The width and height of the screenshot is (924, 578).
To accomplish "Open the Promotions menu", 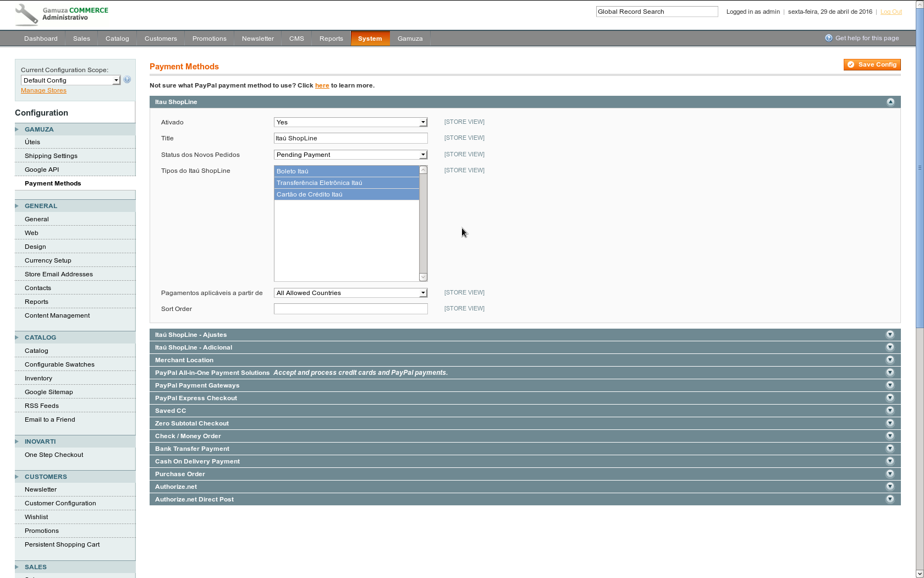I will click(209, 39).
